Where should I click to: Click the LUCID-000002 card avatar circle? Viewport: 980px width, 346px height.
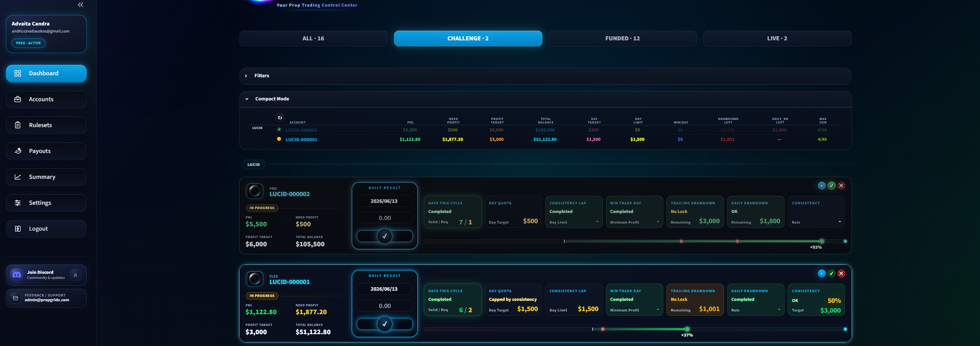(255, 191)
